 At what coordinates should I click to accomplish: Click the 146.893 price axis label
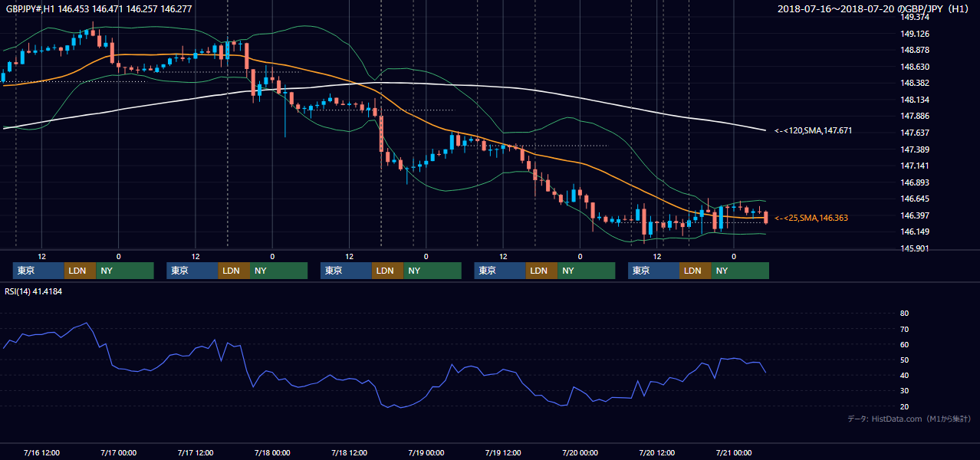click(x=916, y=182)
